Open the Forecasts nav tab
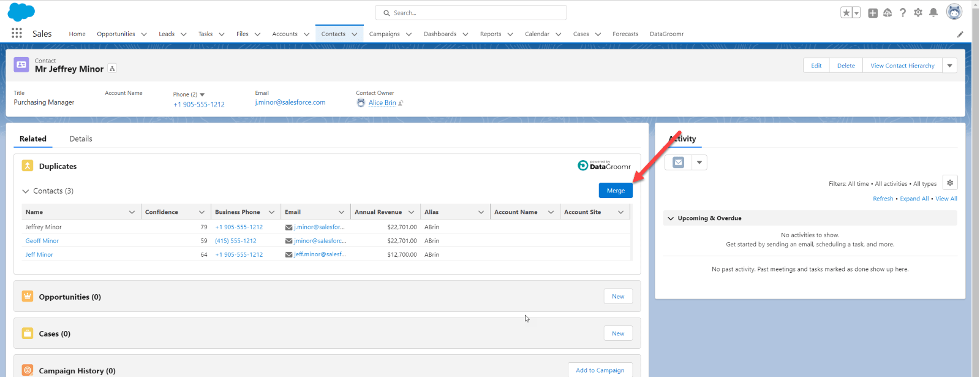The width and height of the screenshot is (980, 377). tap(625, 34)
